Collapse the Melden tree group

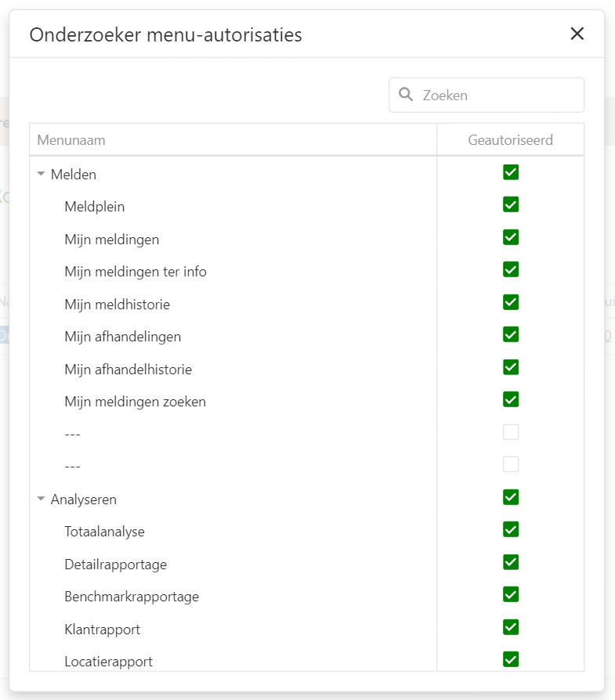pyautogui.click(x=41, y=175)
